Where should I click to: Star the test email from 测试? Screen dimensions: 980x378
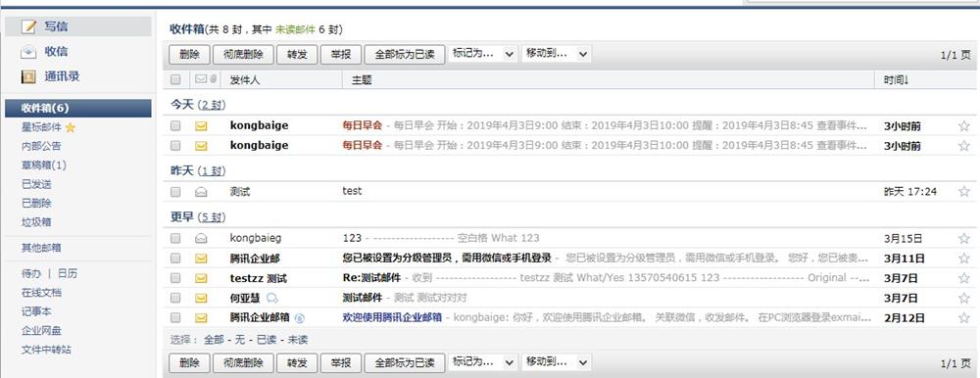pyautogui.click(x=963, y=192)
